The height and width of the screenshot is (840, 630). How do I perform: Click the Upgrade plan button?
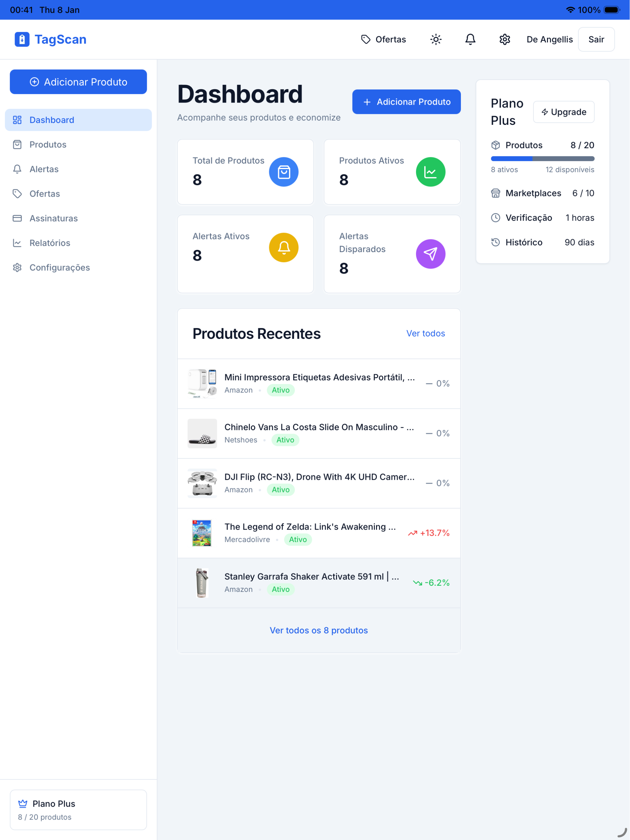coord(563,112)
